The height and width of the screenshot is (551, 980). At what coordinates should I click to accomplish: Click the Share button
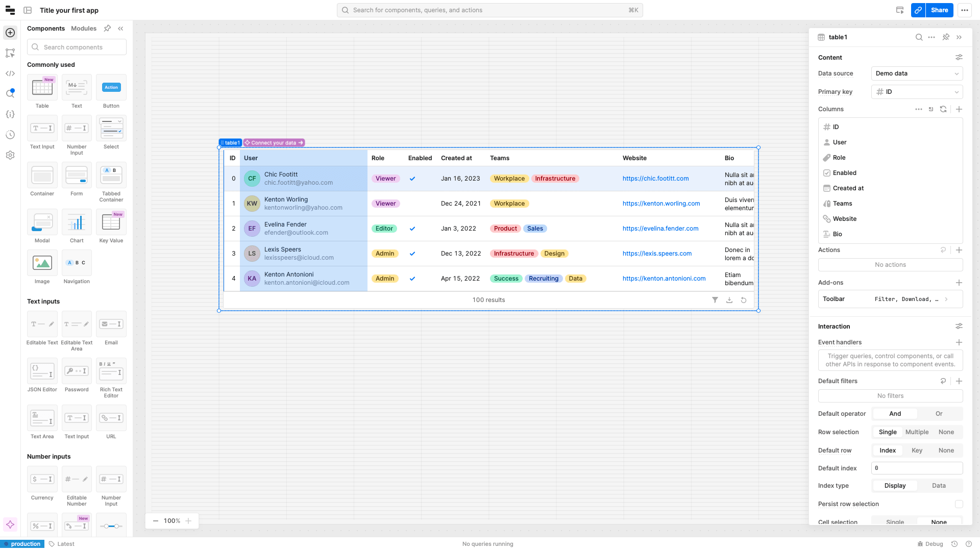click(x=939, y=10)
